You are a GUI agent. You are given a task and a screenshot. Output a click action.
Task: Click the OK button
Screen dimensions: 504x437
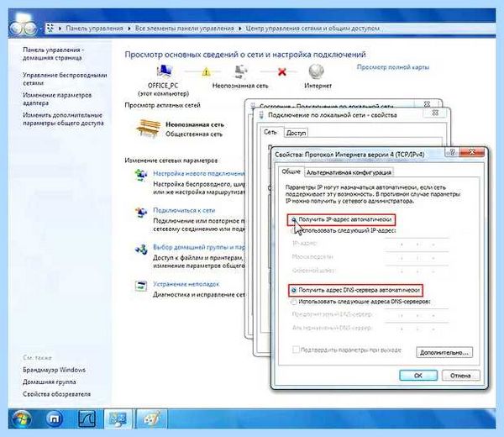click(418, 376)
